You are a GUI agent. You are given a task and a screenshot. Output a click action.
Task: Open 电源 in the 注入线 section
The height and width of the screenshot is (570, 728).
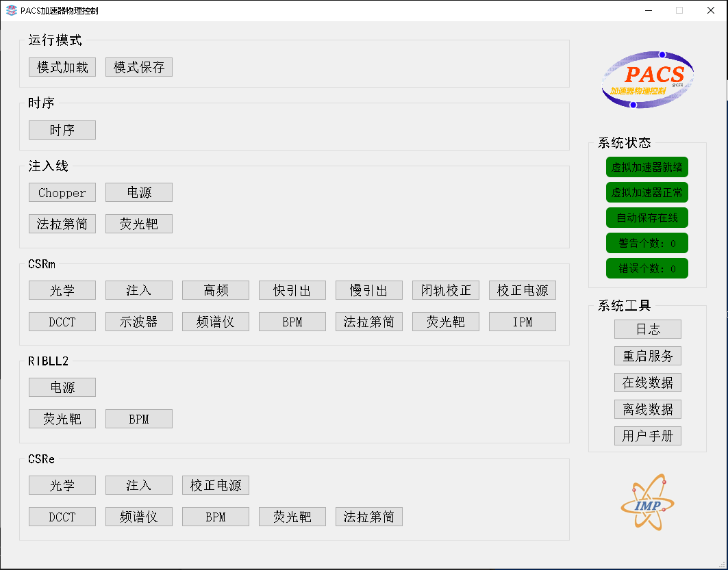click(x=139, y=192)
